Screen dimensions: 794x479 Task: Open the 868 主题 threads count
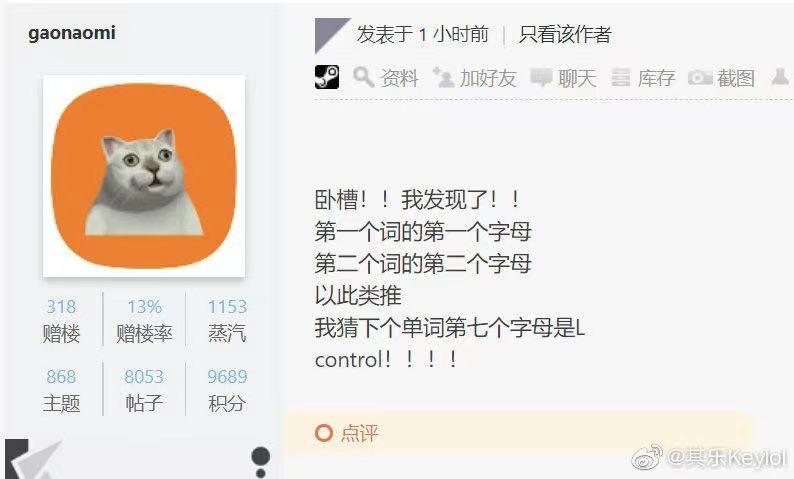click(61, 390)
